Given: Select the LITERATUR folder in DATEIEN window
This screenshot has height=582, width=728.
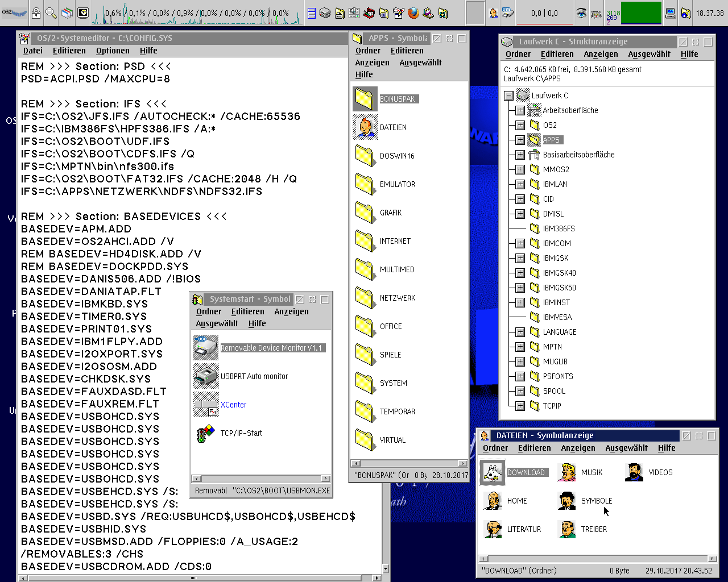Looking at the screenshot, I should [493, 529].
